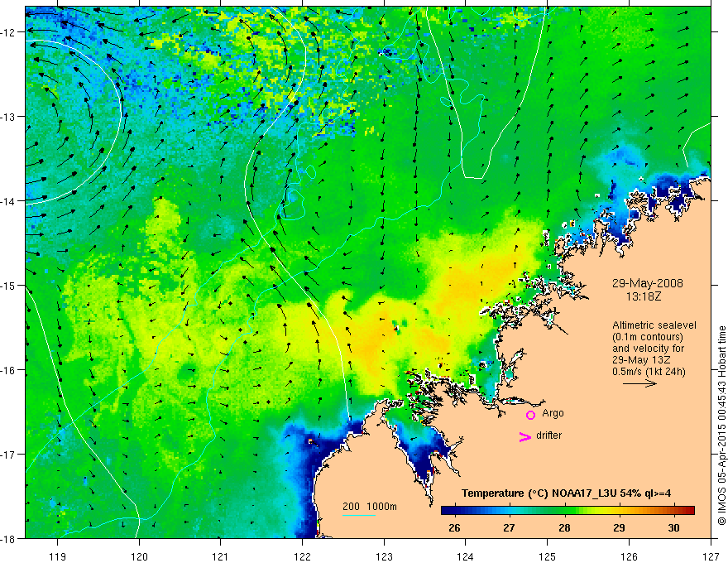Click the '0.5m/s (1kt 24h)' text
728x563 pixels.
(x=649, y=372)
